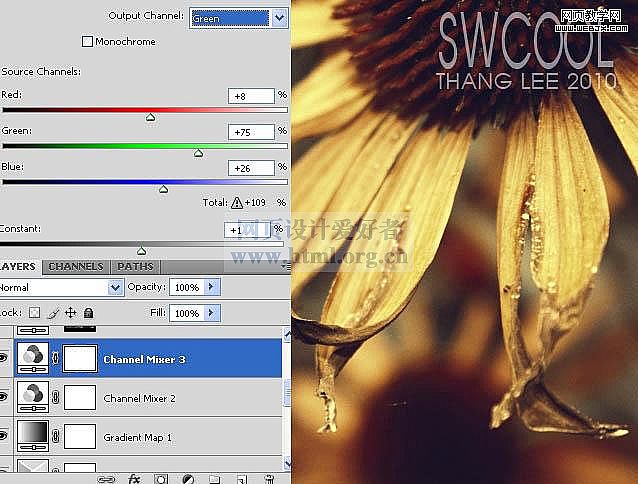
Task: Select the Channel Mixer 3 layer name
Action: point(144,360)
